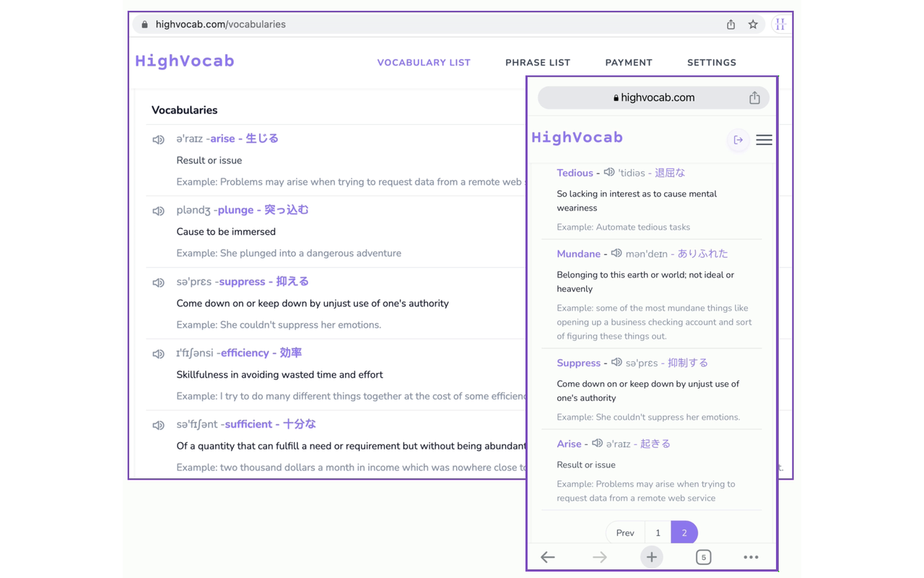This screenshot has width=924, height=578.
Task: Play Tedious pronunciation in mobile view
Action: (609, 173)
